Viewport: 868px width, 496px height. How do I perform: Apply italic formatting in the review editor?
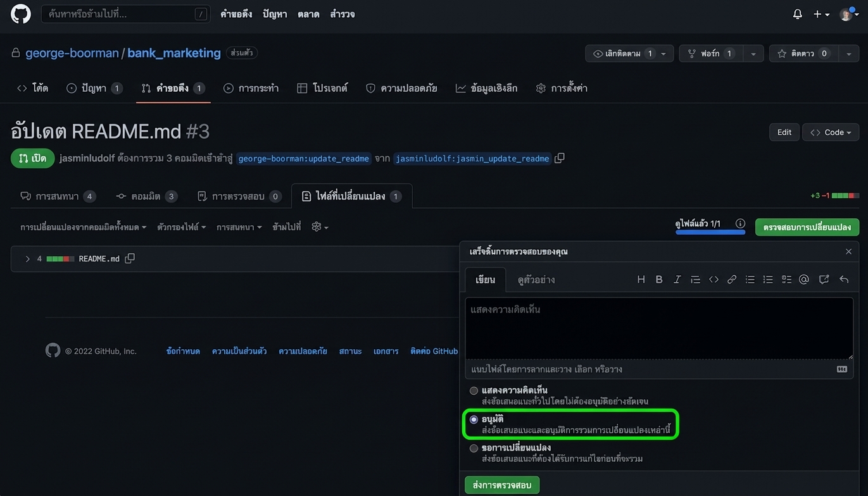(x=677, y=280)
